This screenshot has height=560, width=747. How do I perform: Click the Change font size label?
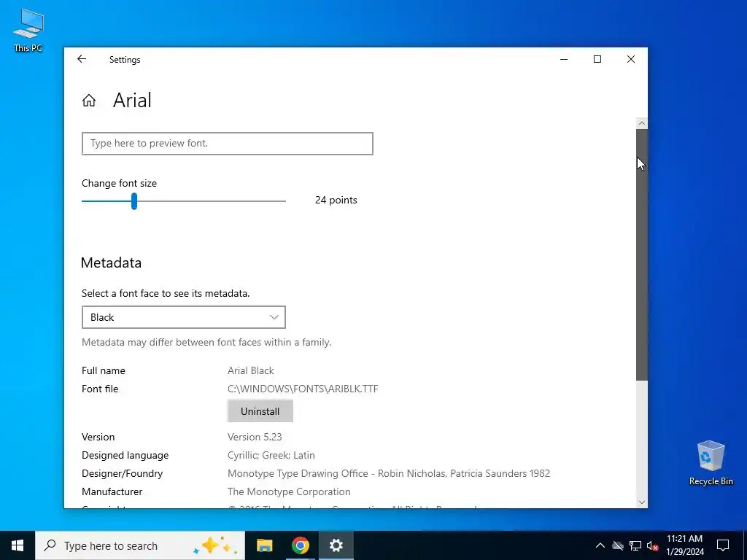point(119,183)
